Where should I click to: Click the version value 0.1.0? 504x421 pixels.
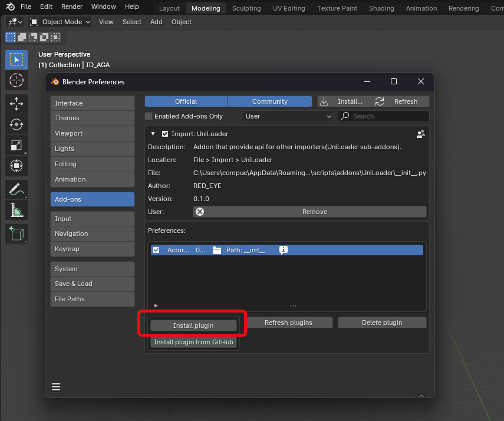[201, 199]
